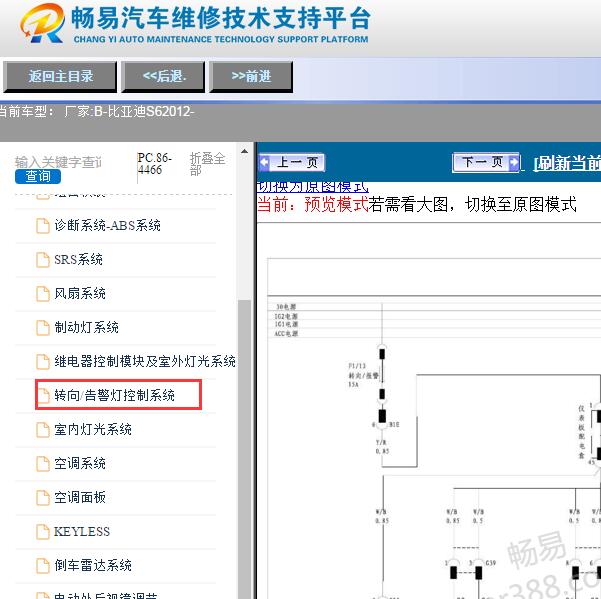Open 诊断系统-ABS系统 entry
The height and width of the screenshot is (599, 601).
click(107, 225)
